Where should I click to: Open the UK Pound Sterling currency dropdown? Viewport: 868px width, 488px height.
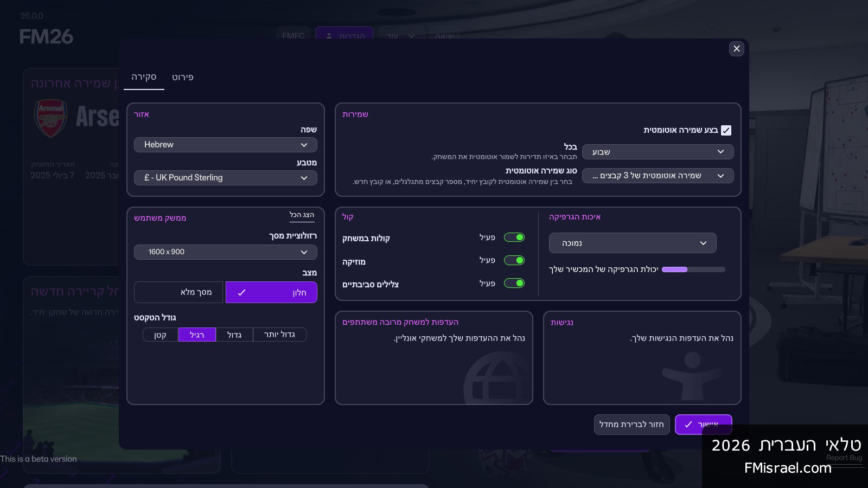click(225, 178)
